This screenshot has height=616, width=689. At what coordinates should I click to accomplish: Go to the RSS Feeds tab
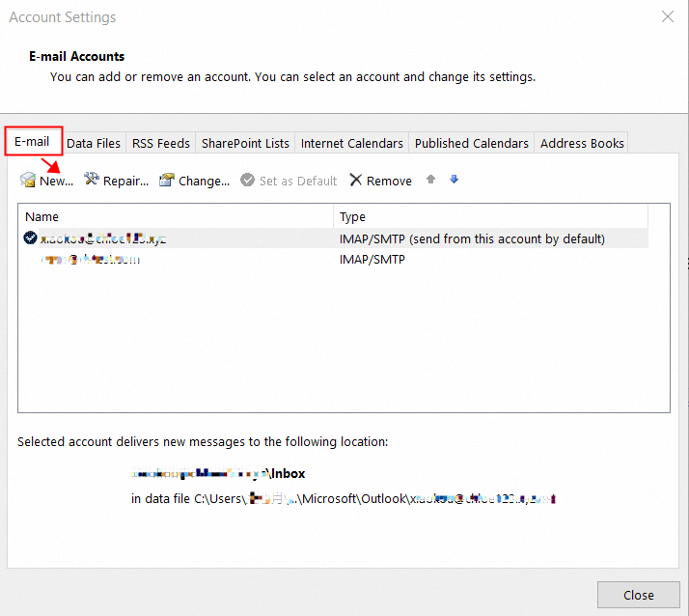coord(161,143)
